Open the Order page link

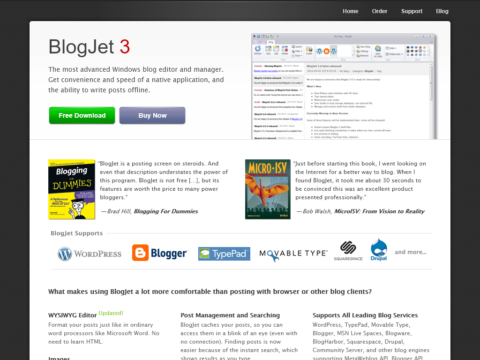[379, 11]
